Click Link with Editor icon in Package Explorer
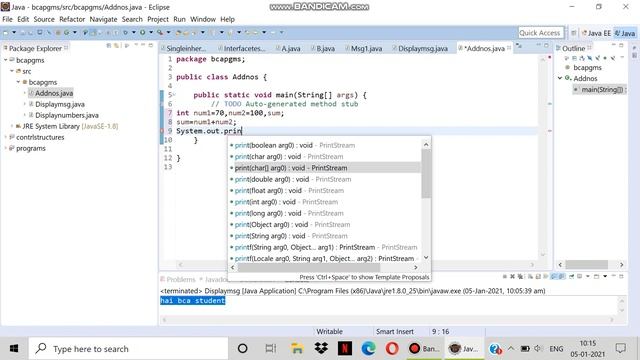 pos(116,46)
